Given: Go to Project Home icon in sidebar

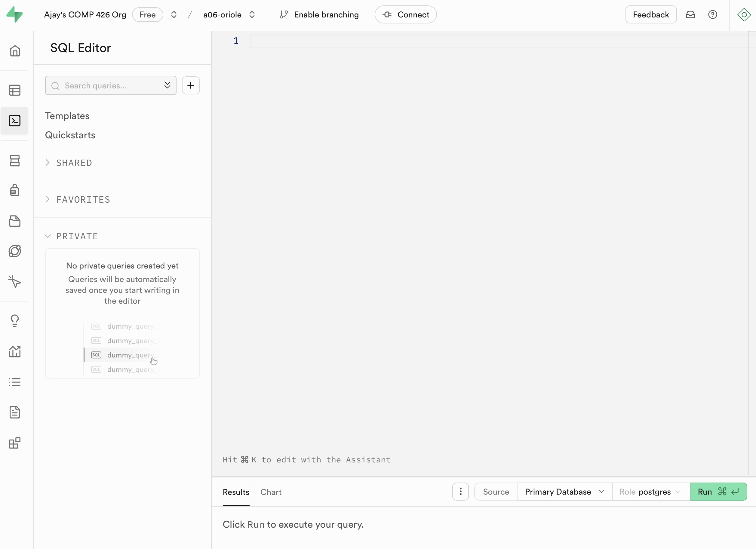Looking at the screenshot, I should 15,51.
